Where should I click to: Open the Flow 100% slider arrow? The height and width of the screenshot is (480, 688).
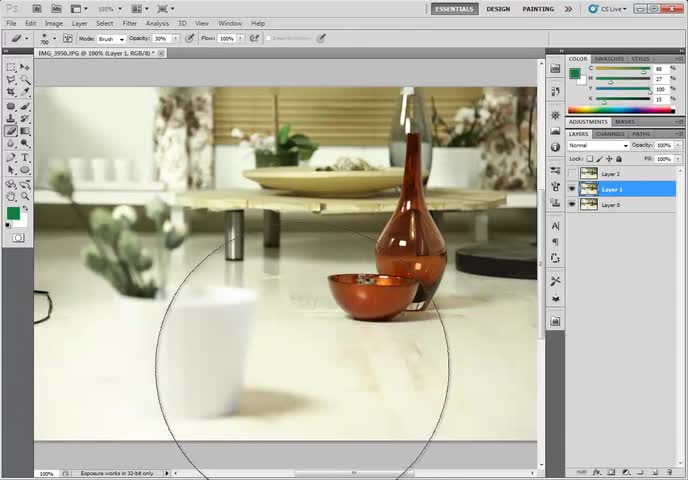coord(240,39)
